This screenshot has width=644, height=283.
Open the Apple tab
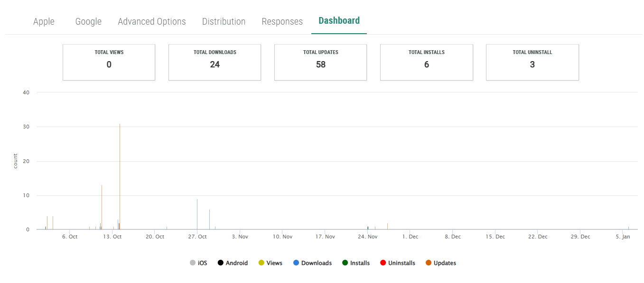pyautogui.click(x=44, y=21)
